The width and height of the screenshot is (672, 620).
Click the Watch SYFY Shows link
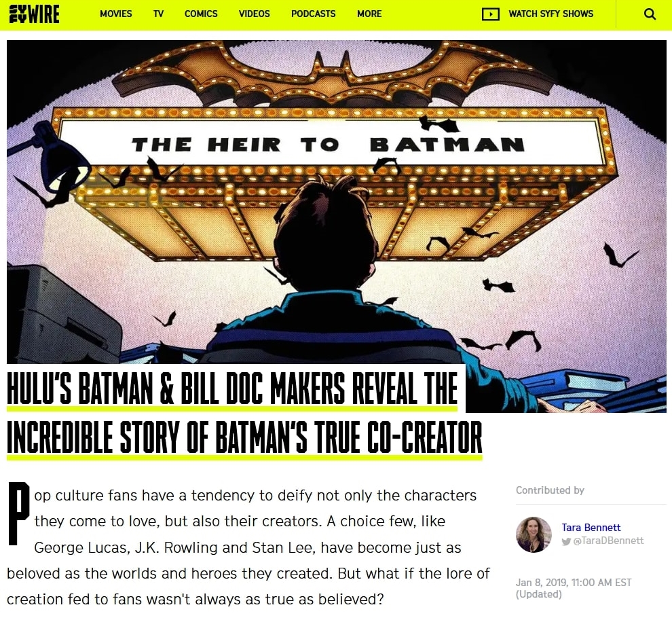tap(550, 14)
